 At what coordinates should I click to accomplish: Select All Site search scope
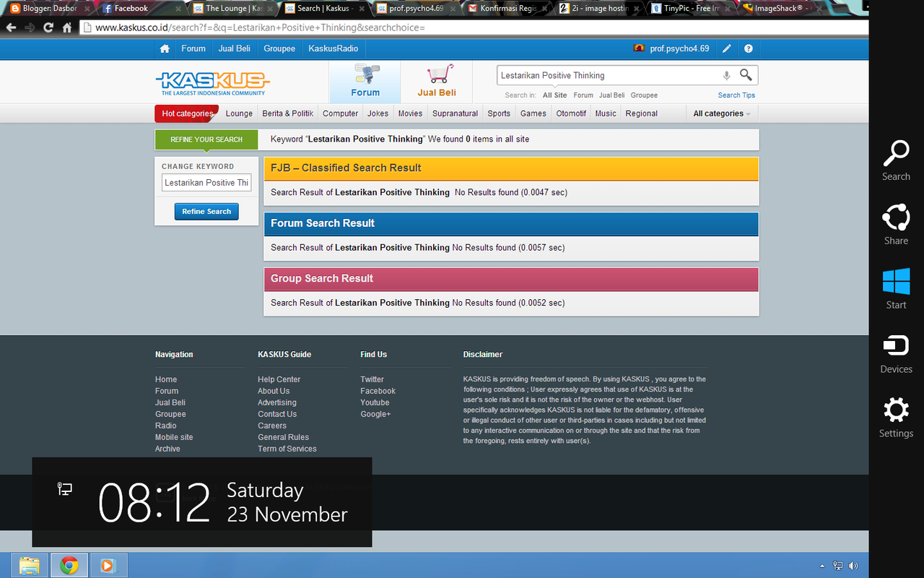[x=555, y=95]
